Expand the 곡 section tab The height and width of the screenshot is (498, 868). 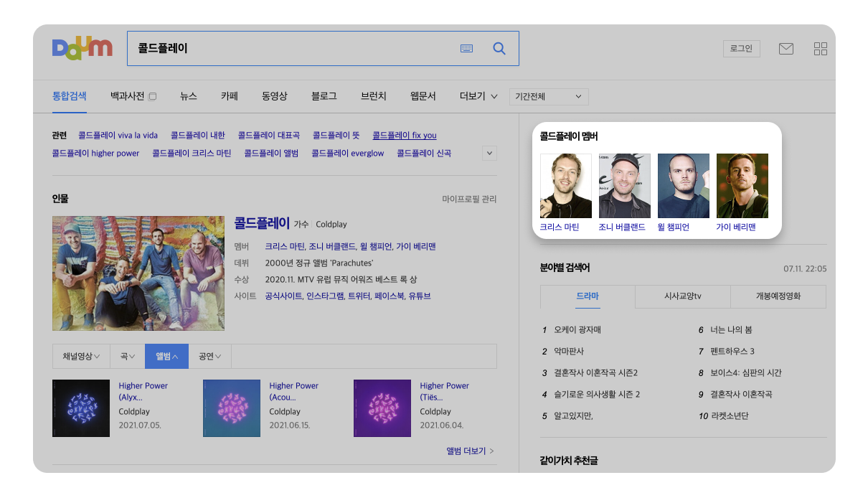click(x=127, y=357)
